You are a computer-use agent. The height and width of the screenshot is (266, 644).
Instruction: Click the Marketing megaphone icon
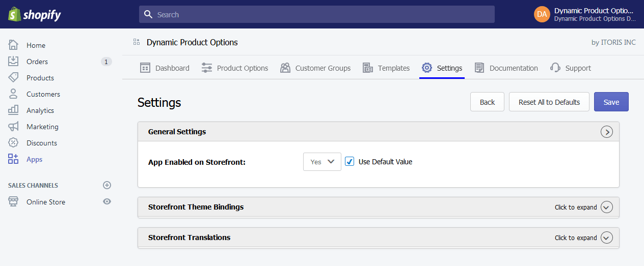point(13,126)
